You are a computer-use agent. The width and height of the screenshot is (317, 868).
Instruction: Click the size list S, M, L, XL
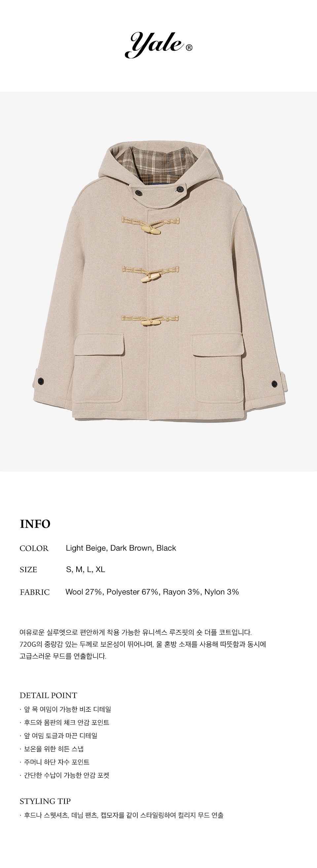coord(86,570)
